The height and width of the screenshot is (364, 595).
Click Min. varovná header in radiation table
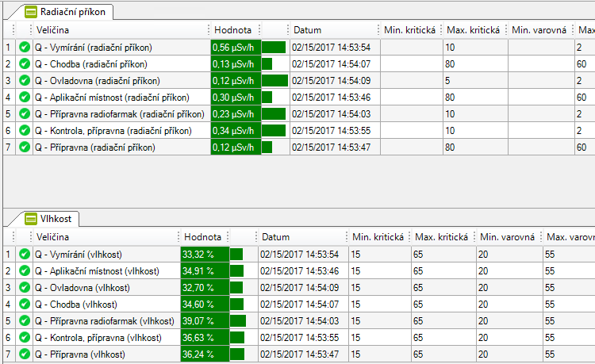(x=539, y=30)
